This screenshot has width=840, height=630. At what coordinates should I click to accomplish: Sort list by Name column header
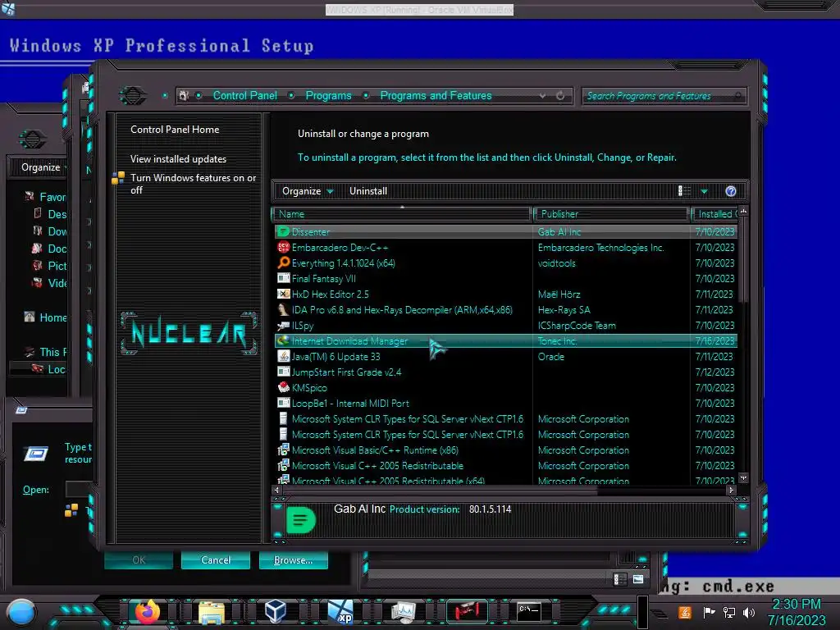click(x=402, y=214)
